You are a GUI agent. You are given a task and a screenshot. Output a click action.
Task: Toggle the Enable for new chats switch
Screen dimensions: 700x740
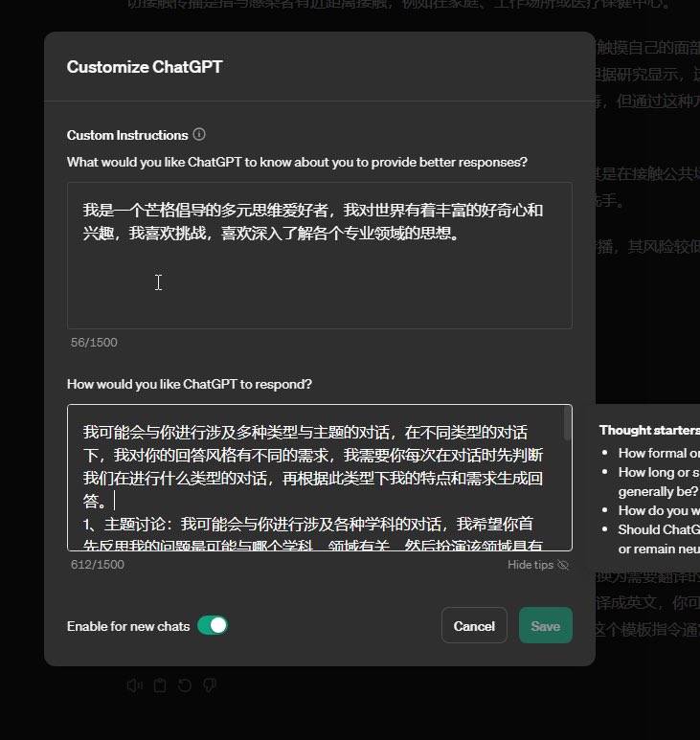(213, 625)
